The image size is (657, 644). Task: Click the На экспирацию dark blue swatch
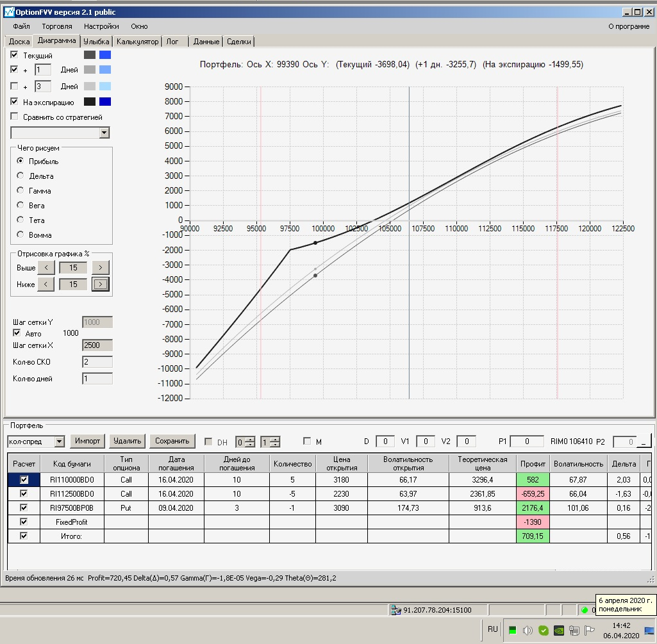pos(105,101)
